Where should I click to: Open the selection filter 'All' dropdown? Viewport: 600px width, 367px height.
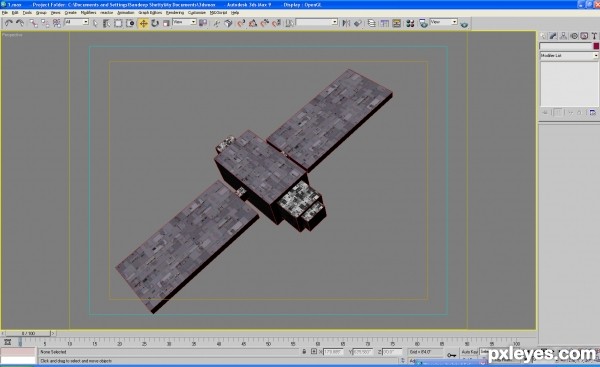point(77,22)
